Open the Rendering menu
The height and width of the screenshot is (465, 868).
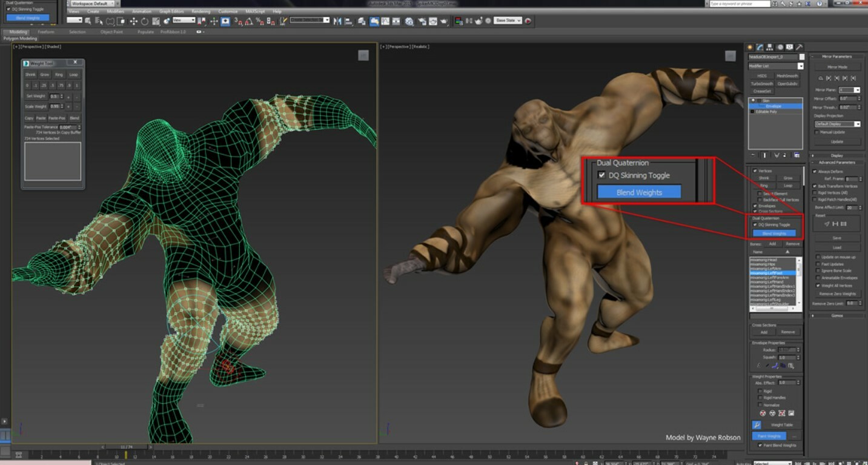coord(200,12)
